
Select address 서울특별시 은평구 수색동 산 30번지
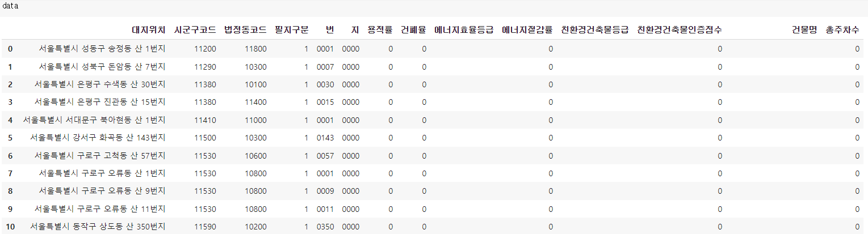[100, 84]
